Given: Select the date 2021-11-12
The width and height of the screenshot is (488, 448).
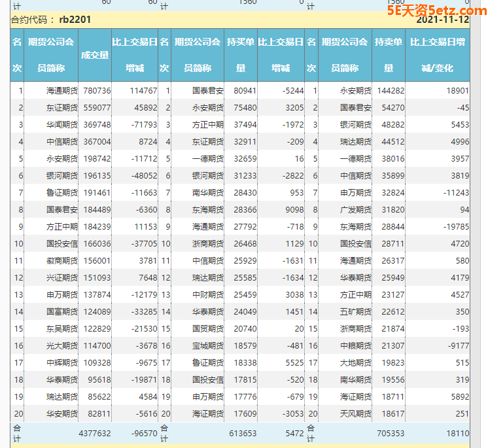Looking at the screenshot, I should point(442,20).
